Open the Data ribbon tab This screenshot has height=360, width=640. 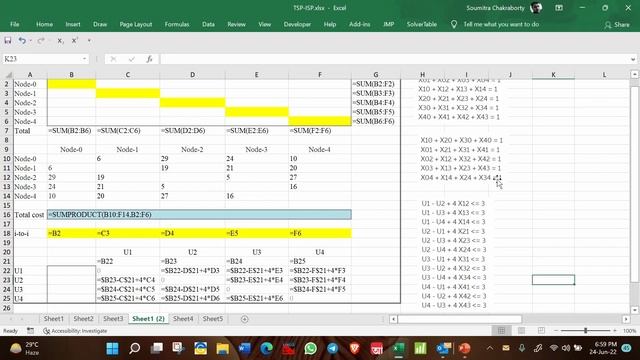tap(208, 24)
